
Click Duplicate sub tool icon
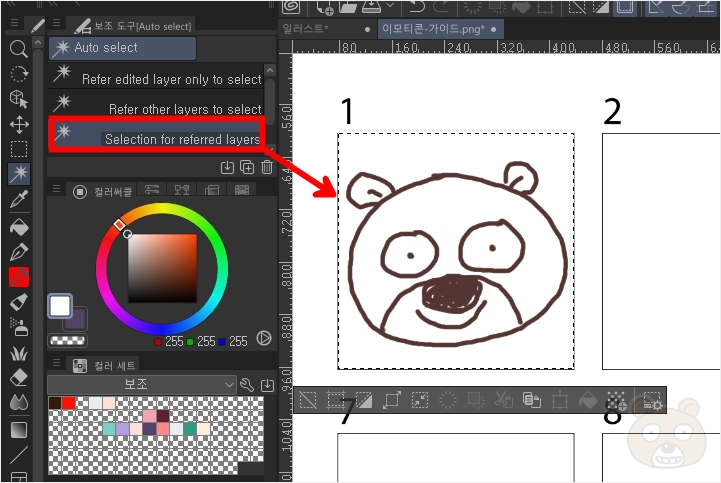coord(247,167)
